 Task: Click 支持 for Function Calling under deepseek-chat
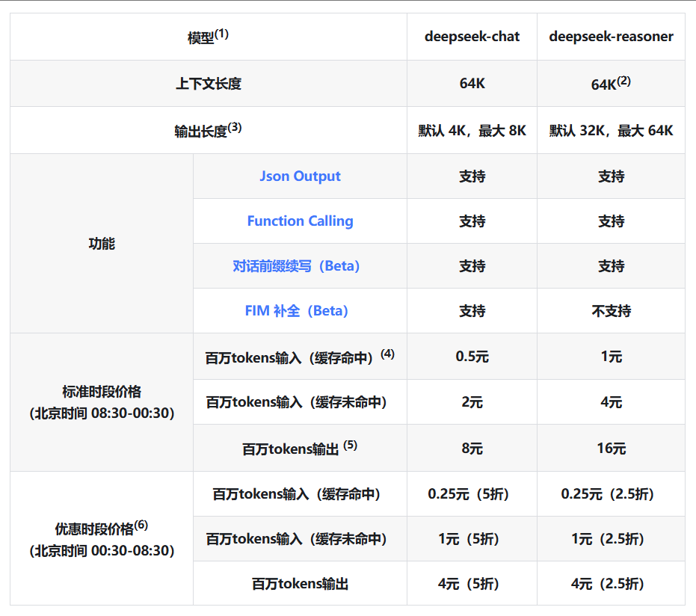point(472,221)
